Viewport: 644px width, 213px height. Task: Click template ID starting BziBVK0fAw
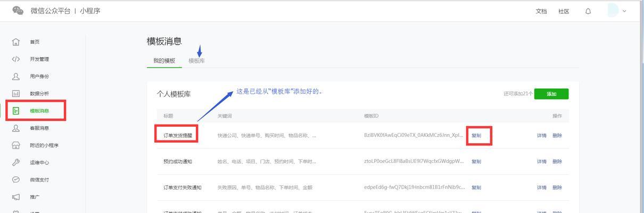pos(414,136)
